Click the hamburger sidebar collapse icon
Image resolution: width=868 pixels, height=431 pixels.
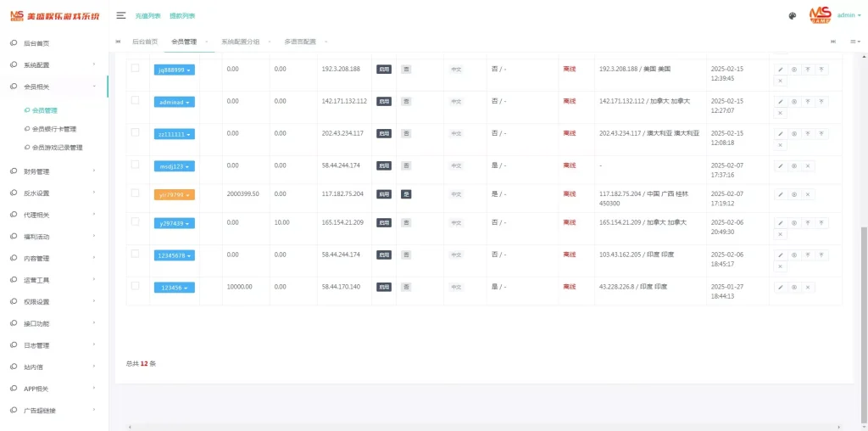(x=121, y=15)
